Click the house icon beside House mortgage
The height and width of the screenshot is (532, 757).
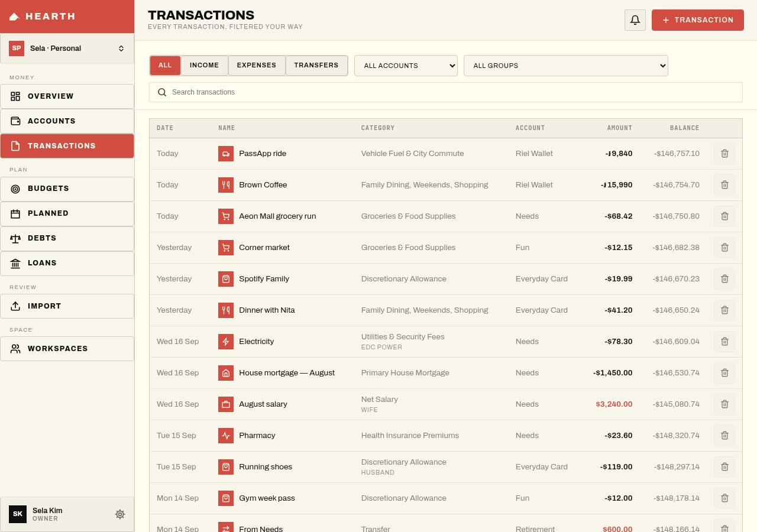(226, 373)
